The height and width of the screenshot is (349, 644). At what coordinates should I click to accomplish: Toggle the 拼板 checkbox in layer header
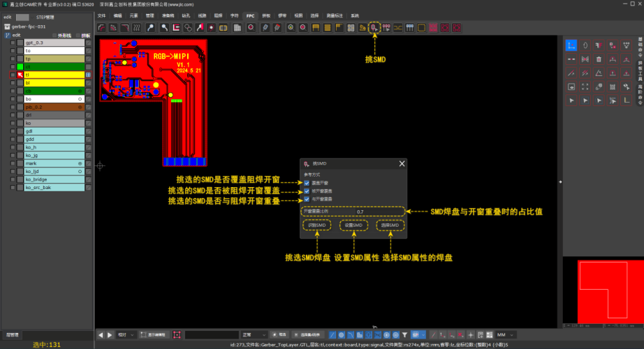click(x=78, y=36)
